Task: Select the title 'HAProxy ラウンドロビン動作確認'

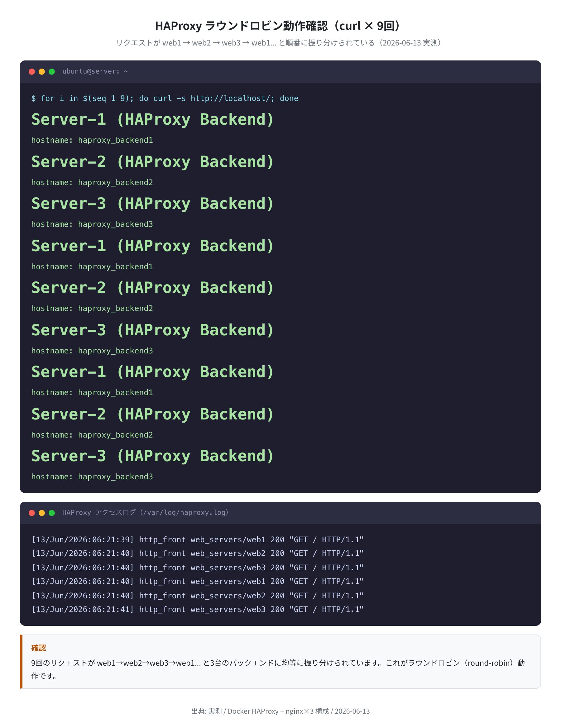Action: tap(241, 26)
